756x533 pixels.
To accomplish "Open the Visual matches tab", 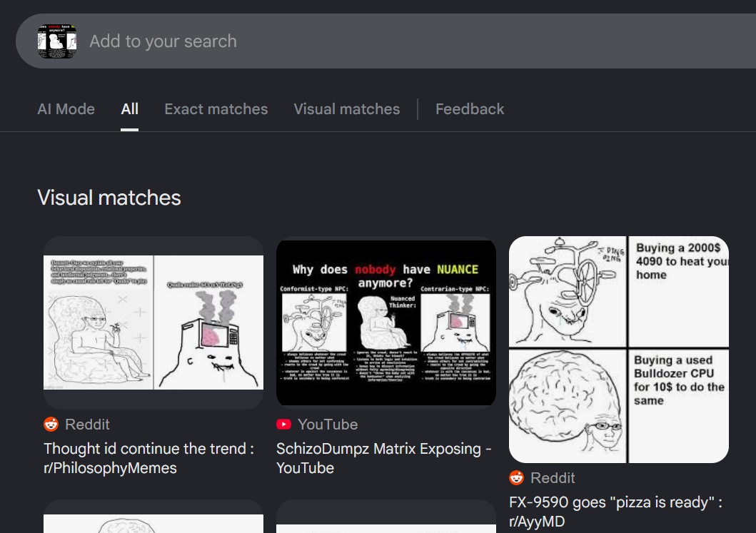I will [347, 109].
